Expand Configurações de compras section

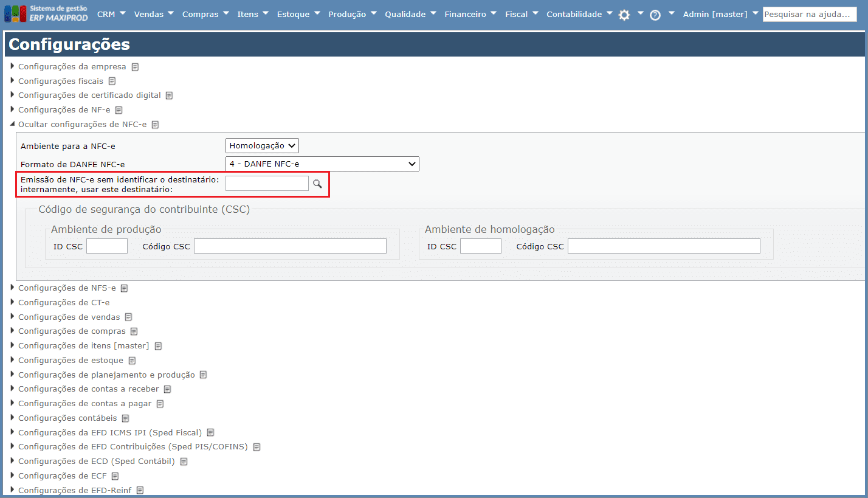click(13, 331)
